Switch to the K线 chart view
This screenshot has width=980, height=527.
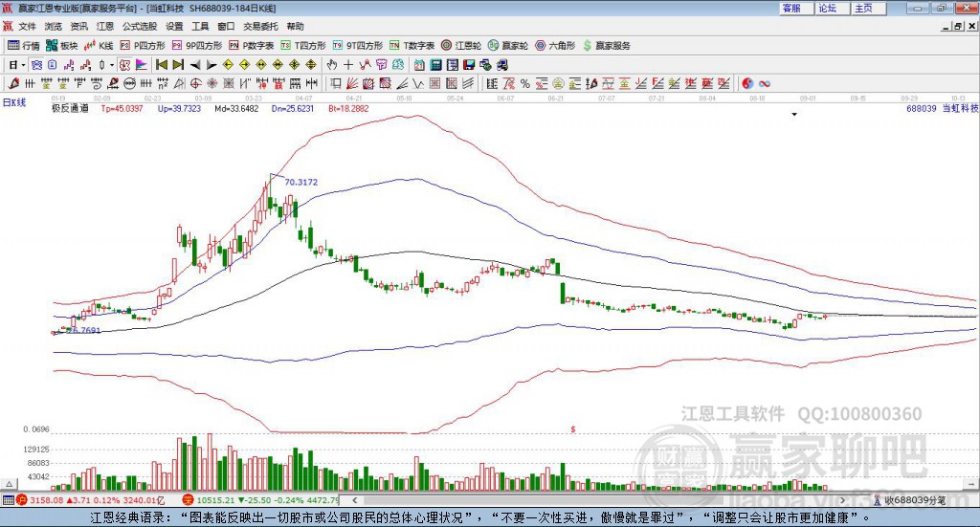coord(99,46)
